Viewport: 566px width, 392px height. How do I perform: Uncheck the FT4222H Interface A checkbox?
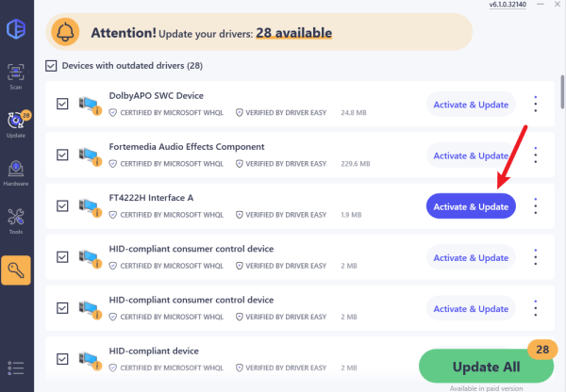62,205
